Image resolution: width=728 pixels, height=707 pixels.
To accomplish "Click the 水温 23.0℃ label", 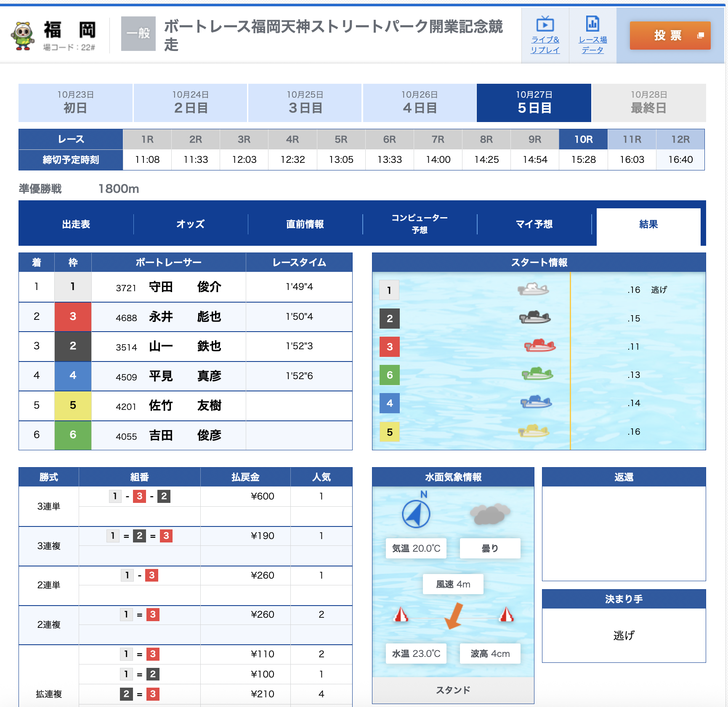I will click(416, 654).
